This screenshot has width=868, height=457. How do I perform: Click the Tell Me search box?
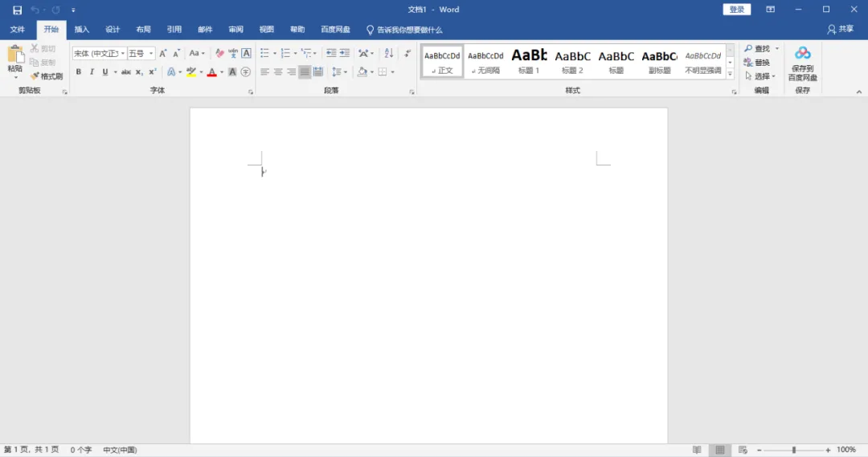pos(404,30)
